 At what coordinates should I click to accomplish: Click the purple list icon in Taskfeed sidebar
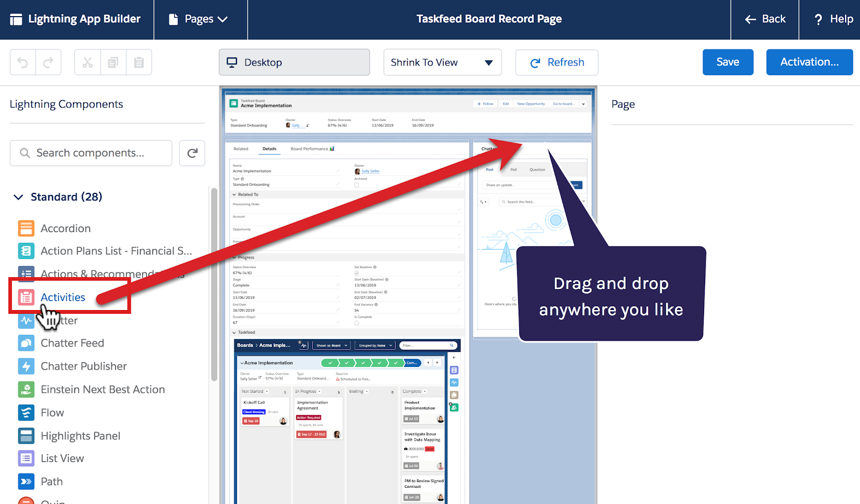point(454,370)
